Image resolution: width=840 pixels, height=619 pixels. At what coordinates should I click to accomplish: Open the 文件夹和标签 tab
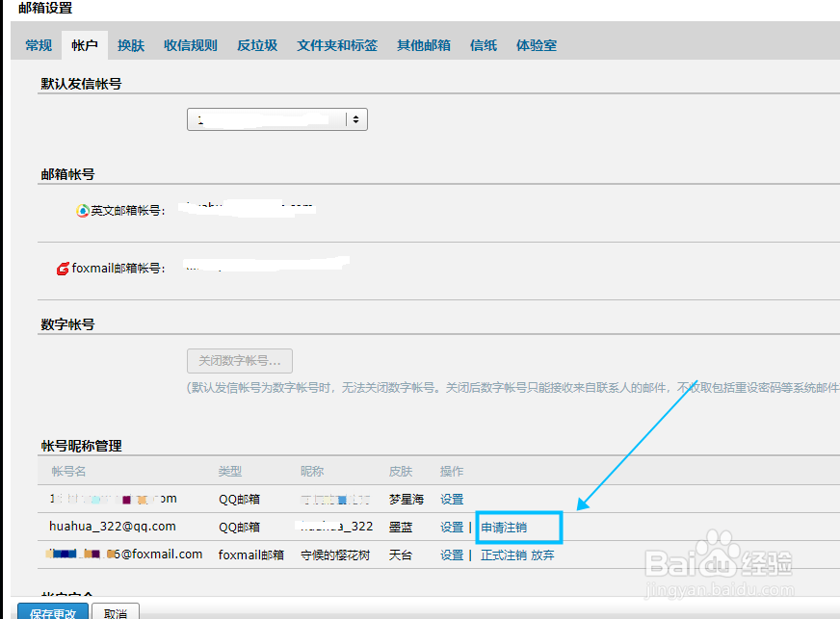(x=337, y=44)
